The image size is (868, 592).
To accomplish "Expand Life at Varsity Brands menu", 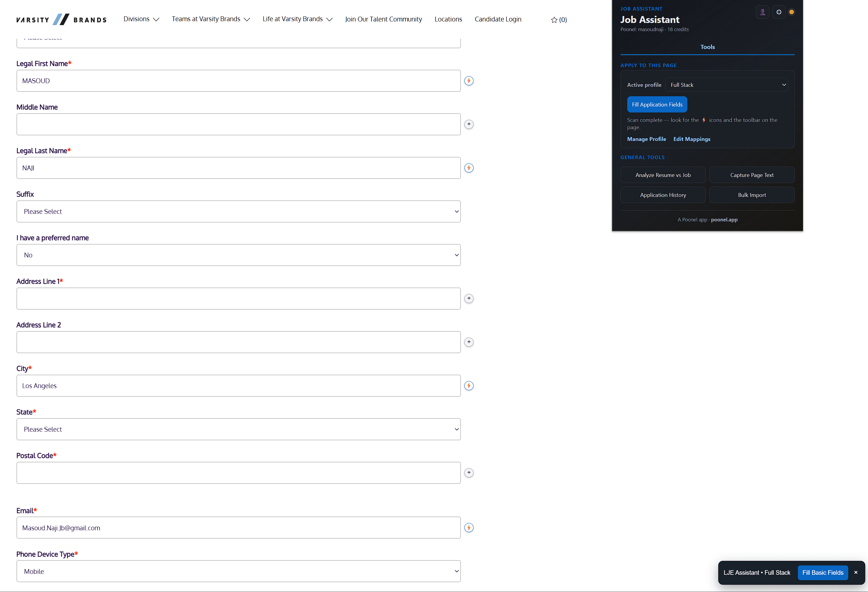I will point(297,19).
